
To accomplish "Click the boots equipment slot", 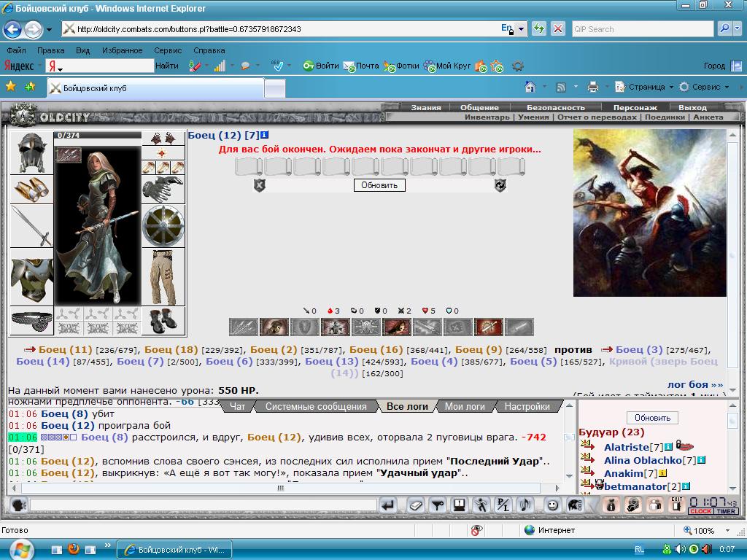I will [x=163, y=321].
